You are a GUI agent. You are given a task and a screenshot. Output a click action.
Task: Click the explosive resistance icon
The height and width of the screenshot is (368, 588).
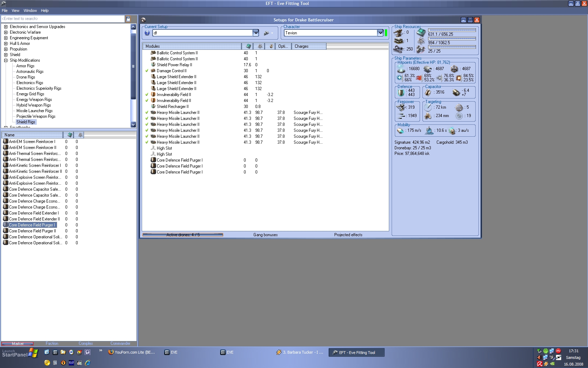click(458, 78)
